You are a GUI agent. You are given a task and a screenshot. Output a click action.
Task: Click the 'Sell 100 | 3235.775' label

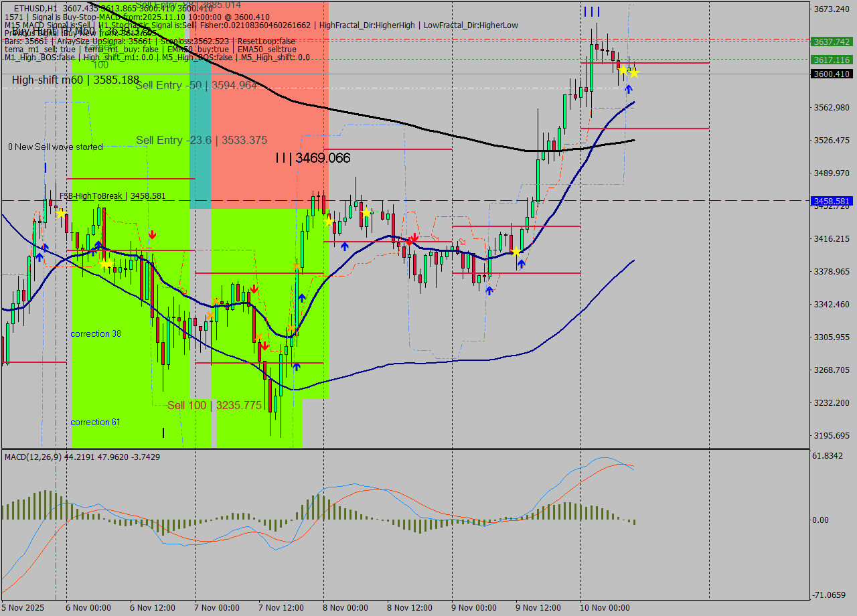[214, 405]
